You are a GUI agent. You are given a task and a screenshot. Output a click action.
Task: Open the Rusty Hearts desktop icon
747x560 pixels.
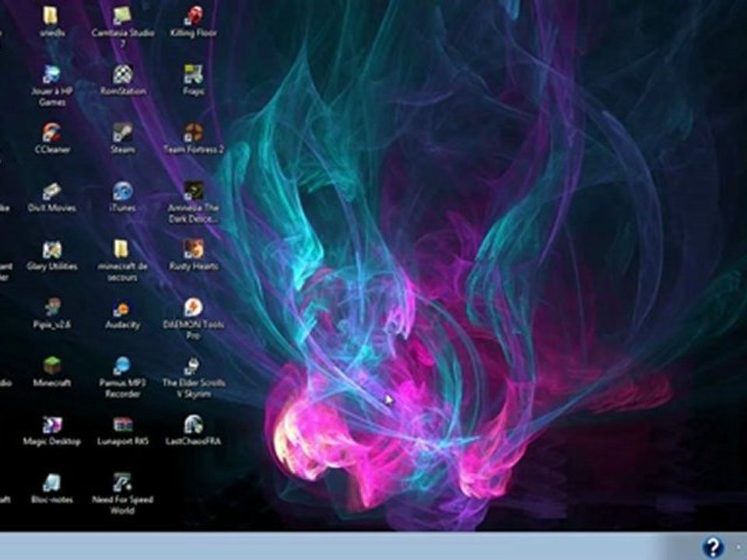pos(194,250)
